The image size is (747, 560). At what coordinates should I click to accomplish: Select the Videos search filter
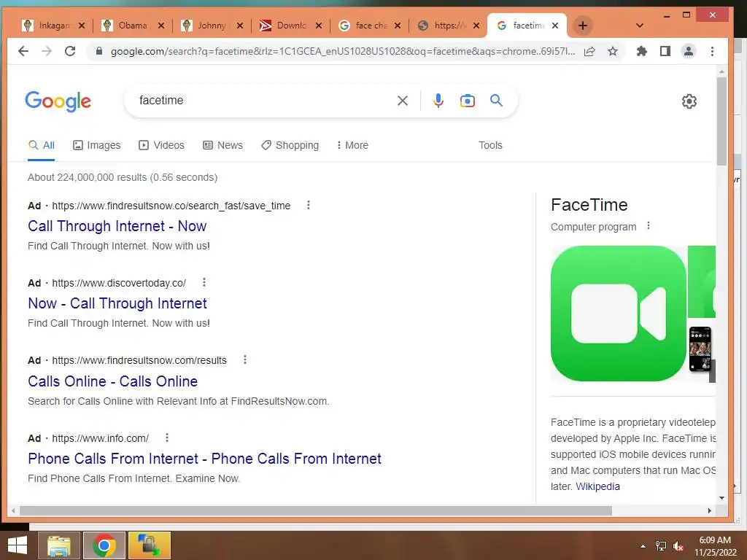tap(161, 145)
